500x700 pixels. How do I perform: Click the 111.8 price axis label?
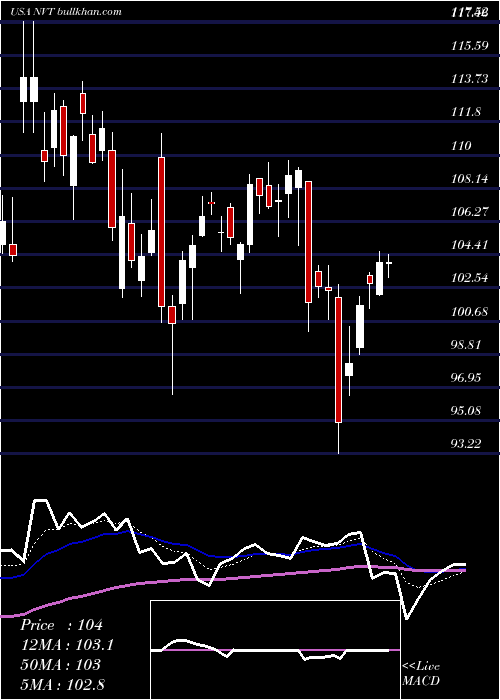[x=466, y=112]
